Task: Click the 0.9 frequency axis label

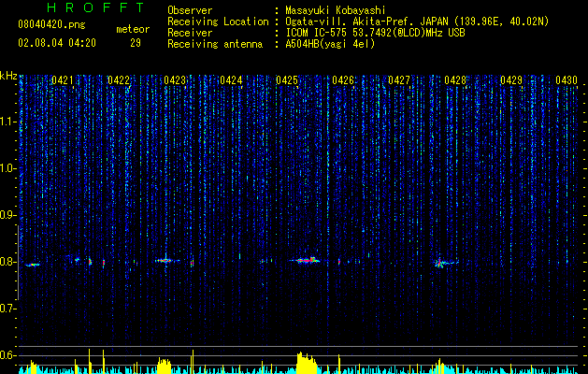Action: pos(8,215)
